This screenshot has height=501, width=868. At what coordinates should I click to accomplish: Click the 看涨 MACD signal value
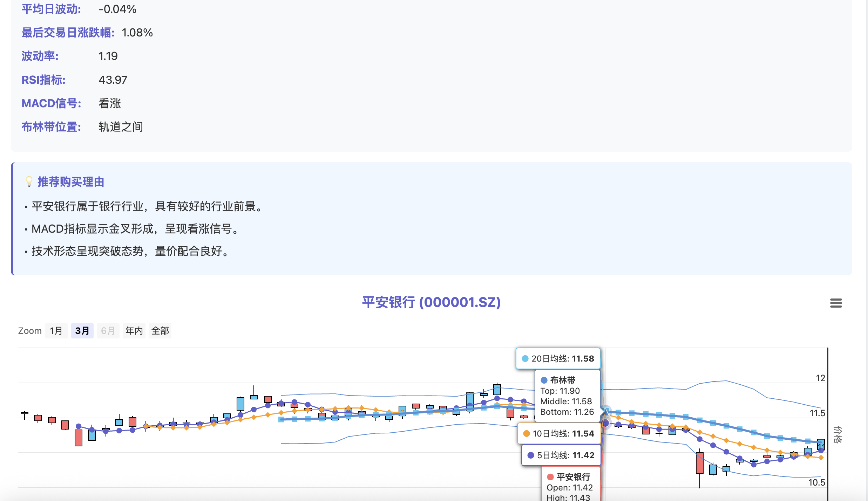pos(110,103)
